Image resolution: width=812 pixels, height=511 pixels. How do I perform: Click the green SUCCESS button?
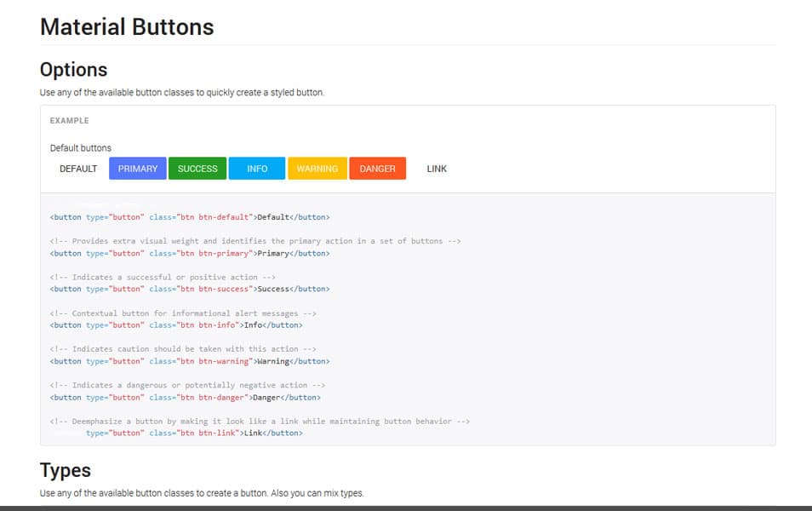pos(197,168)
